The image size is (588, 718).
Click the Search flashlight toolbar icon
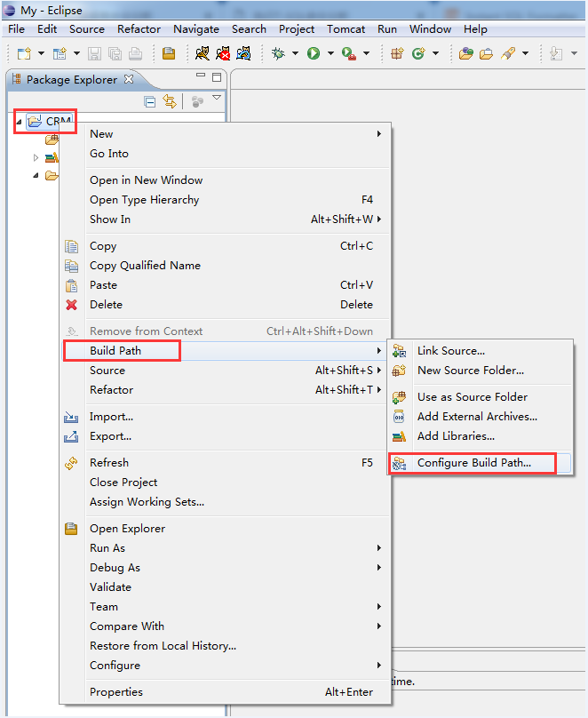[x=507, y=53]
